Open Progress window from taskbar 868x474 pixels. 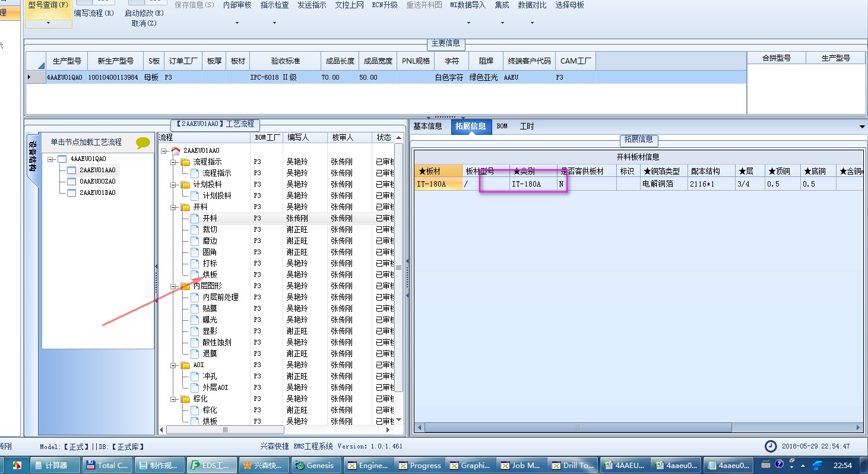click(421, 466)
